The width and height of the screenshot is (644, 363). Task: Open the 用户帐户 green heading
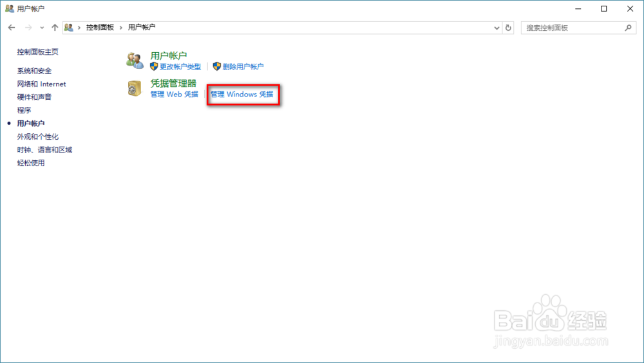tap(169, 55)
